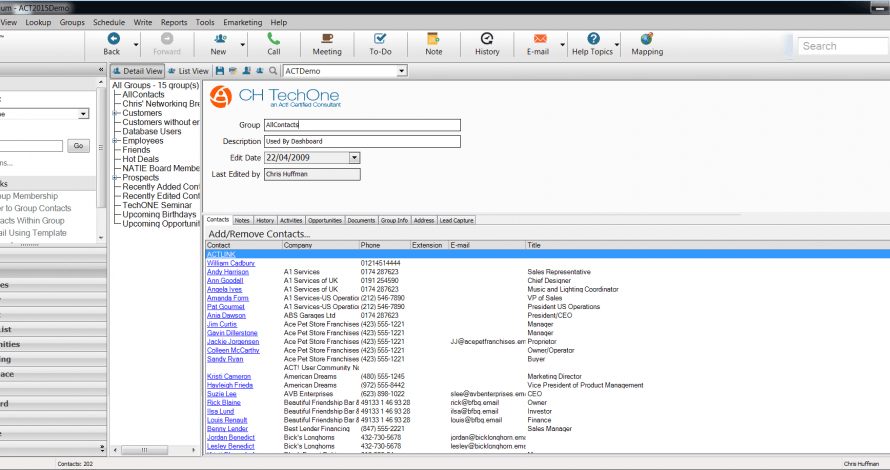The width and height of the screenshot is (890, 470).
Task: Open William Cadbury contact link
Action: (x=230, y=263)
